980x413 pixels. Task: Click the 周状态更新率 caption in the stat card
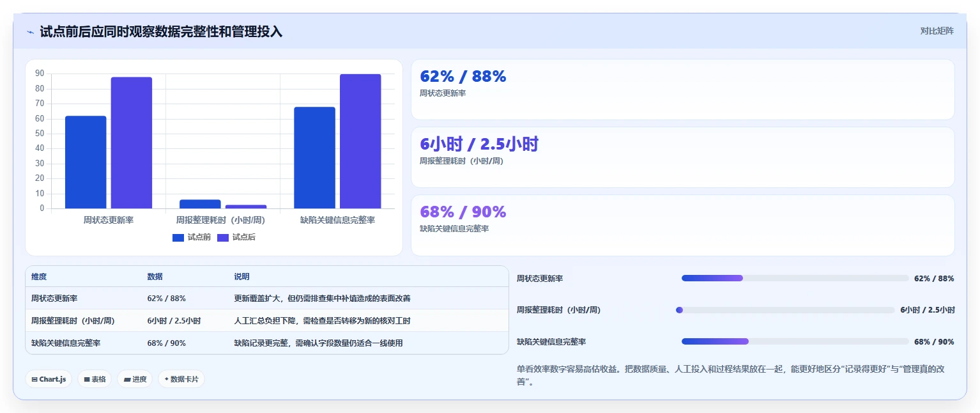click(443, 93)
